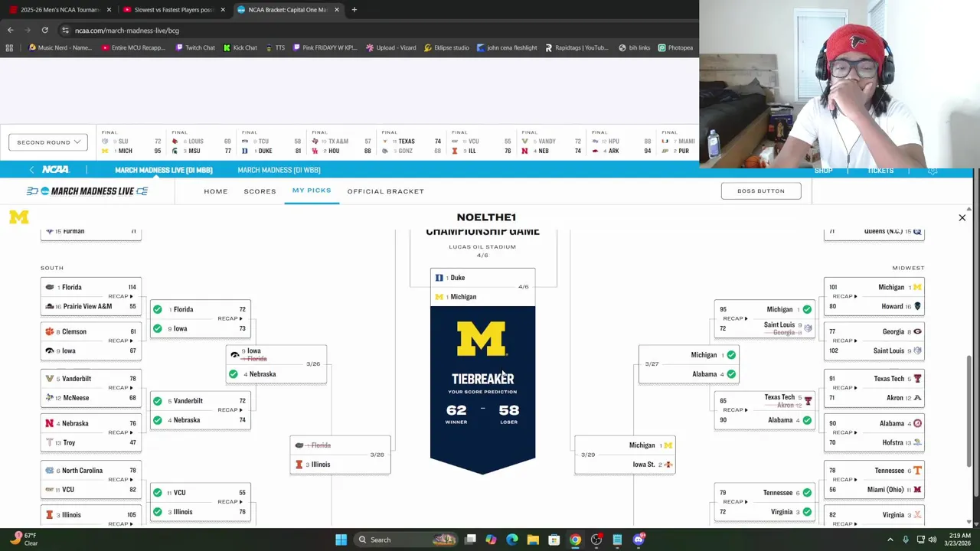Open Recap for Florida vs Prairie View A&M
The image size is (980, 551).
(119, 297)
